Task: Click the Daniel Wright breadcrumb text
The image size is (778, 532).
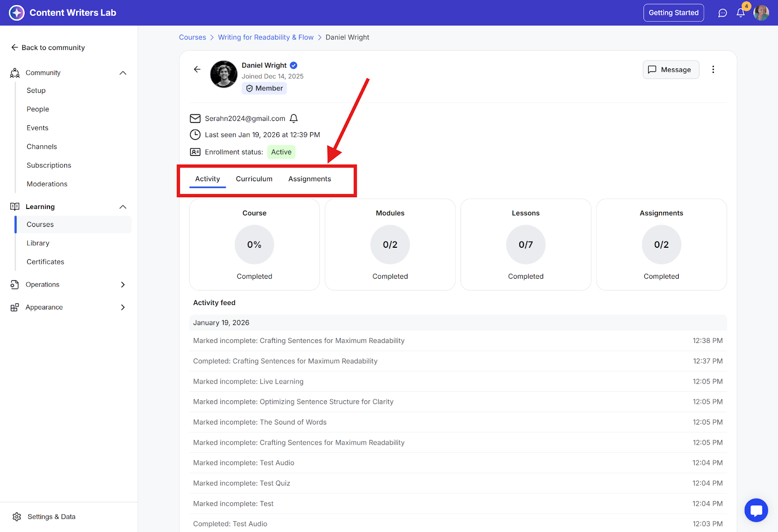Action: [347, 37]
